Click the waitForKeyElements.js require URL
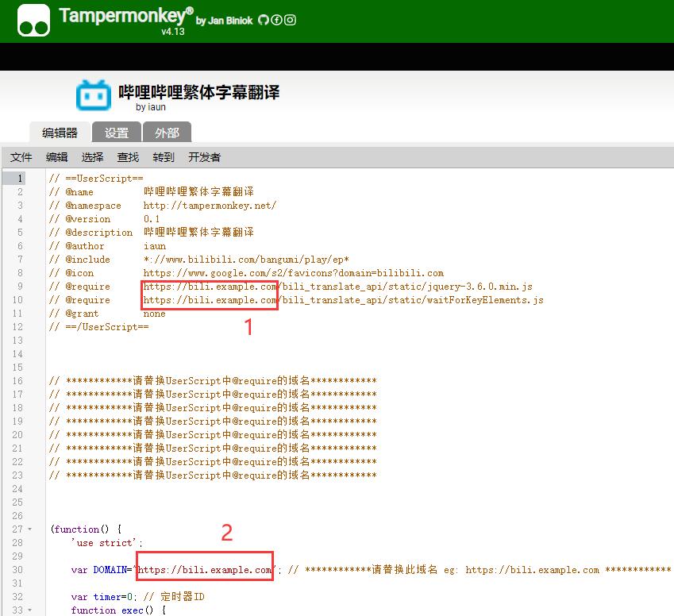 coord(343,300)
